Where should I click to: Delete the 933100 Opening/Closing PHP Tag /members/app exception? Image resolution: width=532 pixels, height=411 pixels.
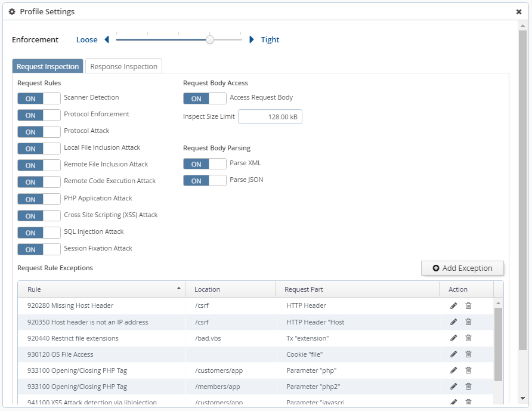coord(468,387)
